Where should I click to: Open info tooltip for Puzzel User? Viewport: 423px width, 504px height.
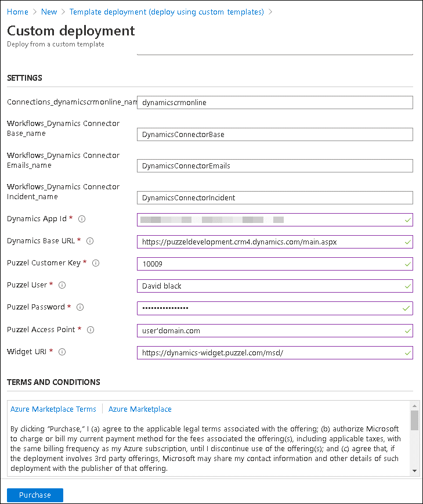coord(62,285)
